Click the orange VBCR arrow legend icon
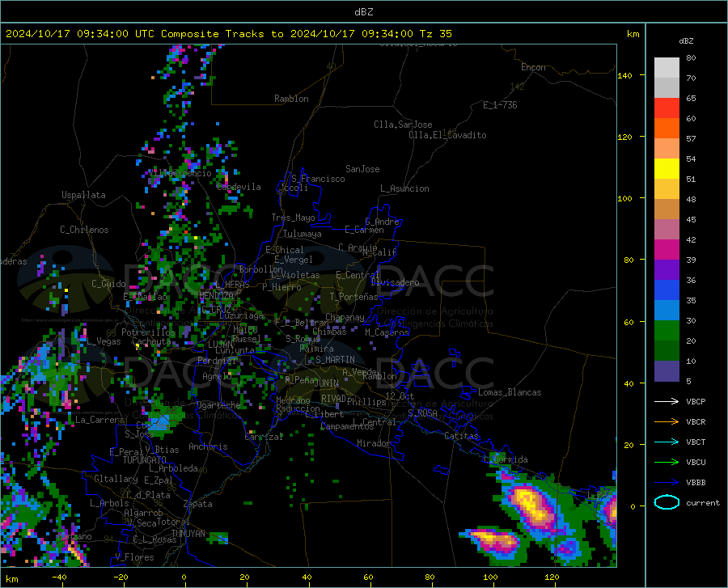This screenshot has width=728, height=588. tap(667, 422)
